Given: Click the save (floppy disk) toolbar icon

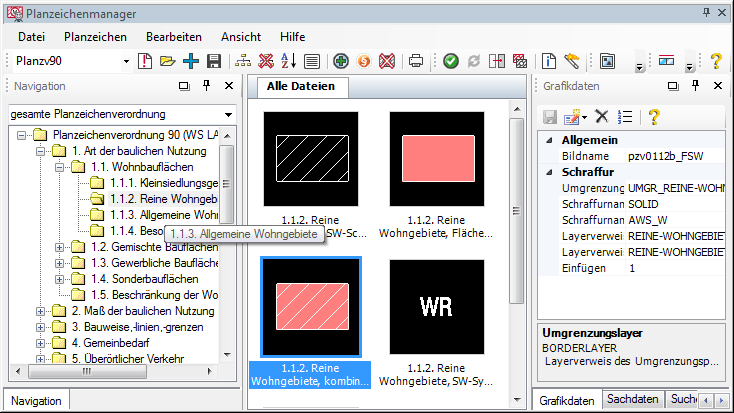Looking at the screenshot, I should [213, 61].
